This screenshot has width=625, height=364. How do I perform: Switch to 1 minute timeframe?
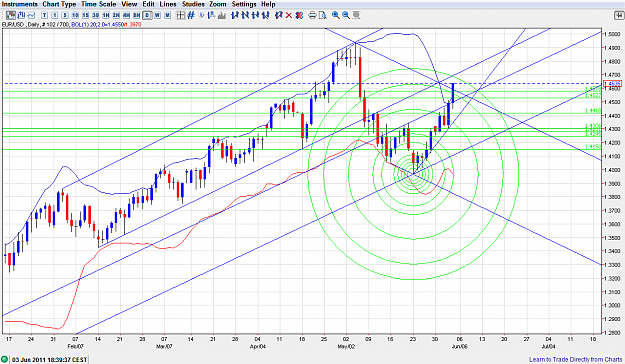click(x=55, y=15)
